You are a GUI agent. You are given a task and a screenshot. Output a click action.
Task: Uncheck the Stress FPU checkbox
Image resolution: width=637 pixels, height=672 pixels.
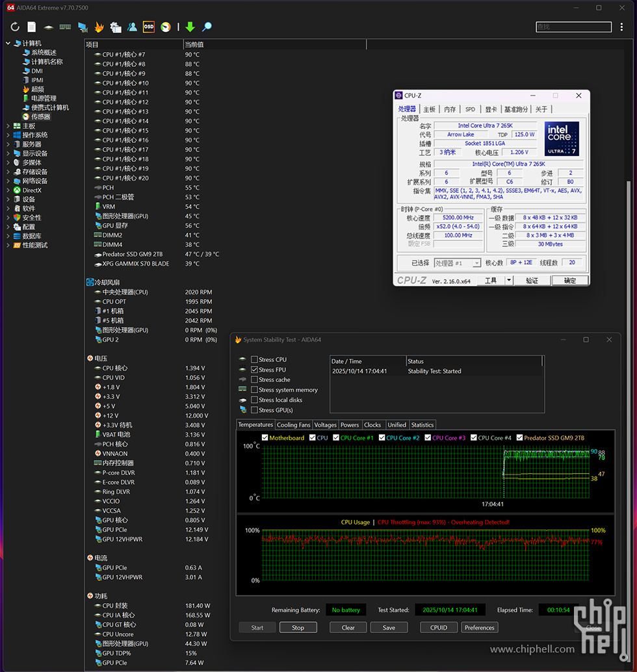point(255,370)
